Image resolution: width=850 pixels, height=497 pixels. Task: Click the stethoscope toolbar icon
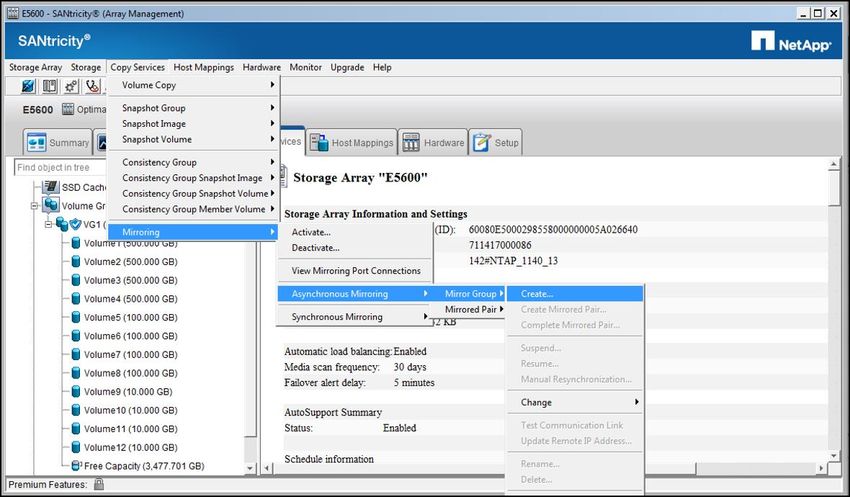point(93,86)
